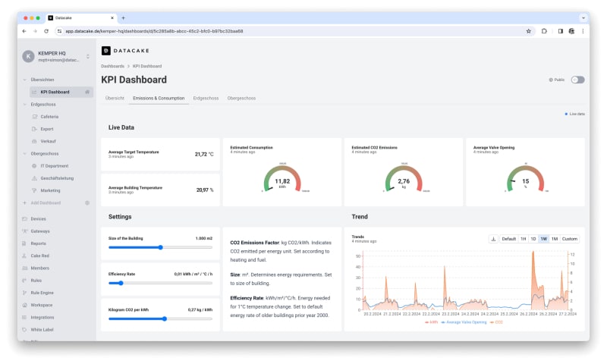The image size is (607, 364).
Task: Open the KEMPER HQ workspace switcher
Action: coord(87,56)
